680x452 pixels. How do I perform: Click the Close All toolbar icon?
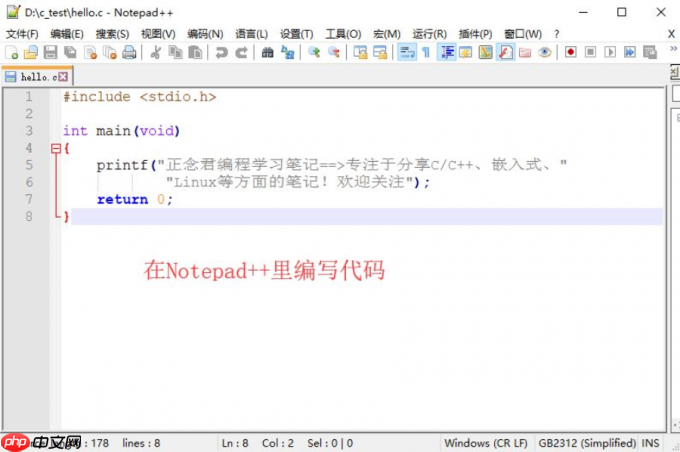tap(110, 52)
